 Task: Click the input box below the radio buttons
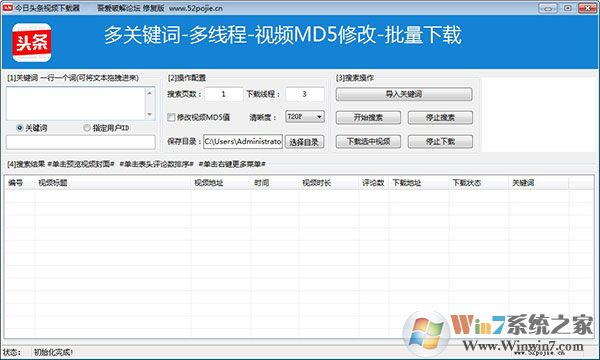coord(81,142)
